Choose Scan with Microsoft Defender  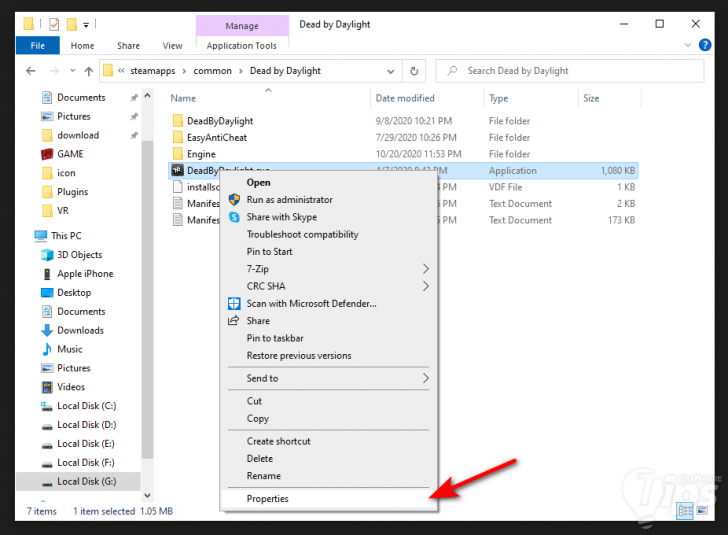point(329,304)
